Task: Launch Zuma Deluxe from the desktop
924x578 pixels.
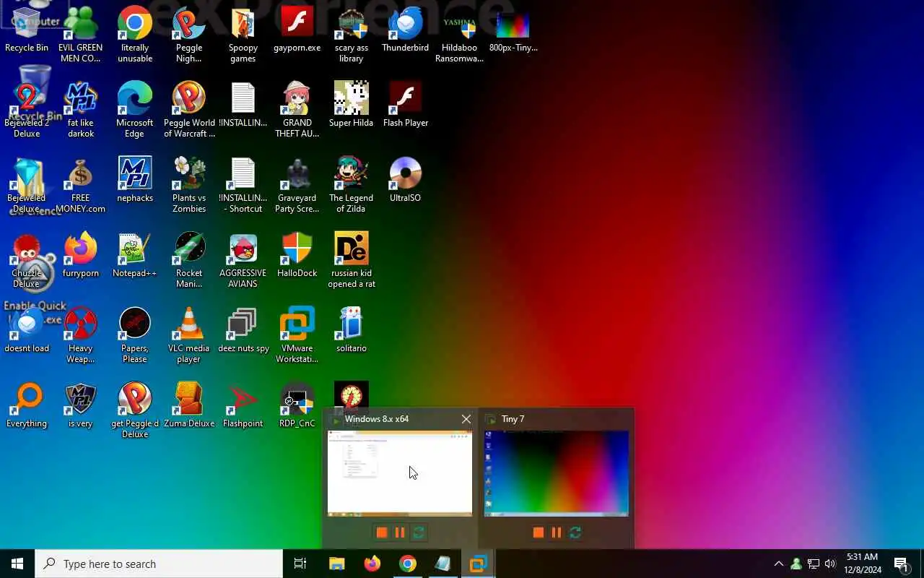Action: coord(188,405)
